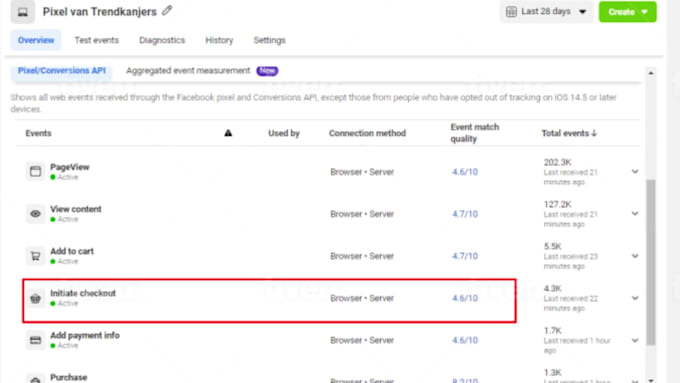
Task: Open Initiate checkout 4.6/10 quality link
Action: [x=465, y=298]
